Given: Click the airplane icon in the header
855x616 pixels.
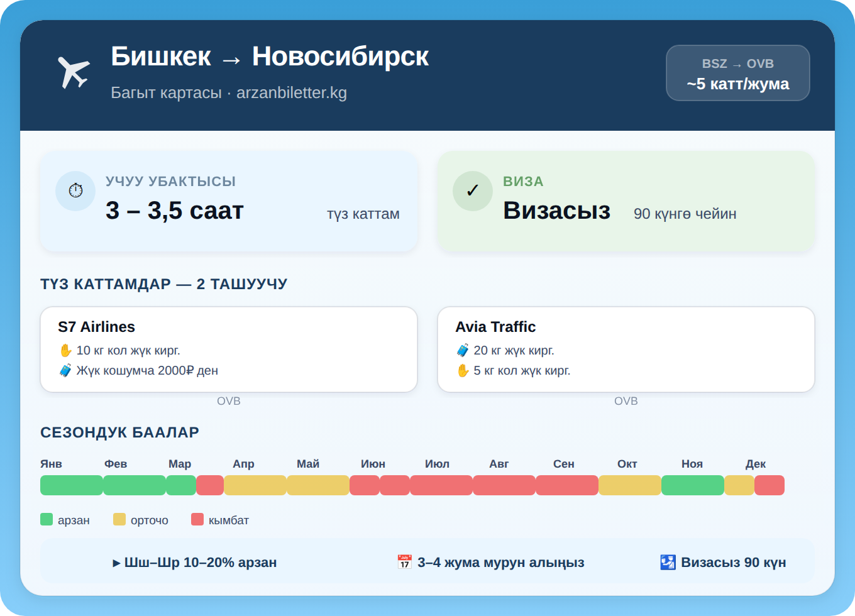Looking at the screenshot, I should (x=74, y=70).
